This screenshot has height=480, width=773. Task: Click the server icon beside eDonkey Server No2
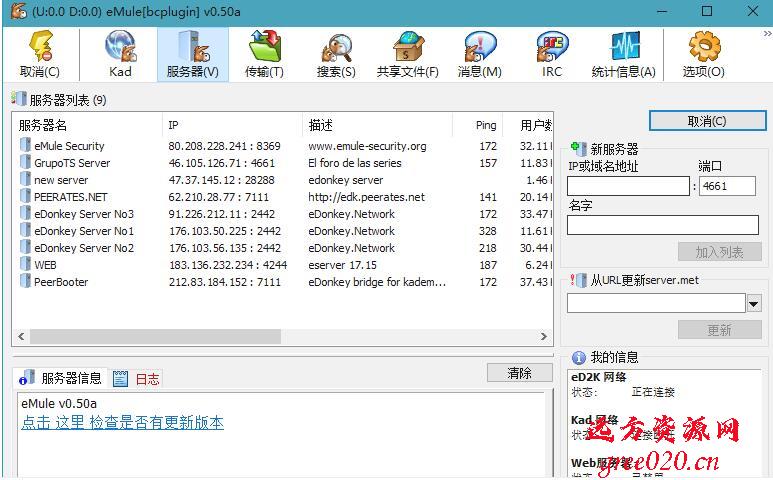(x=25, y=247)
